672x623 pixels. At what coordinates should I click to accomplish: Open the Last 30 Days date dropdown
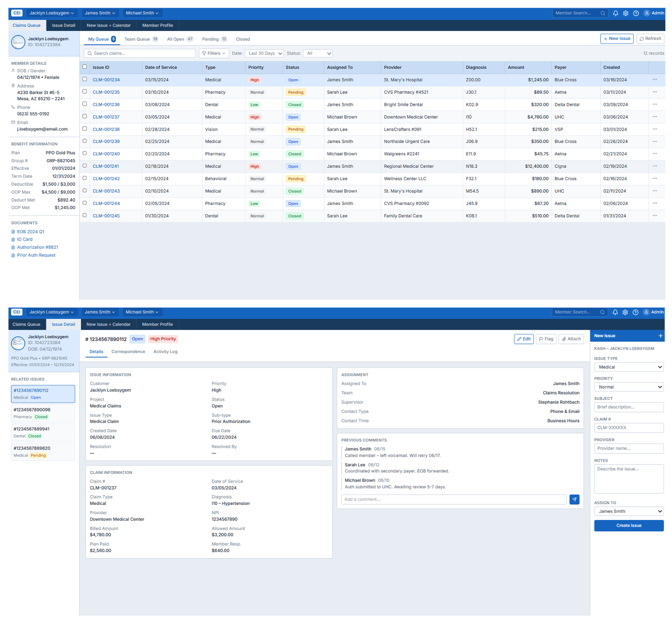click(264, 53)
